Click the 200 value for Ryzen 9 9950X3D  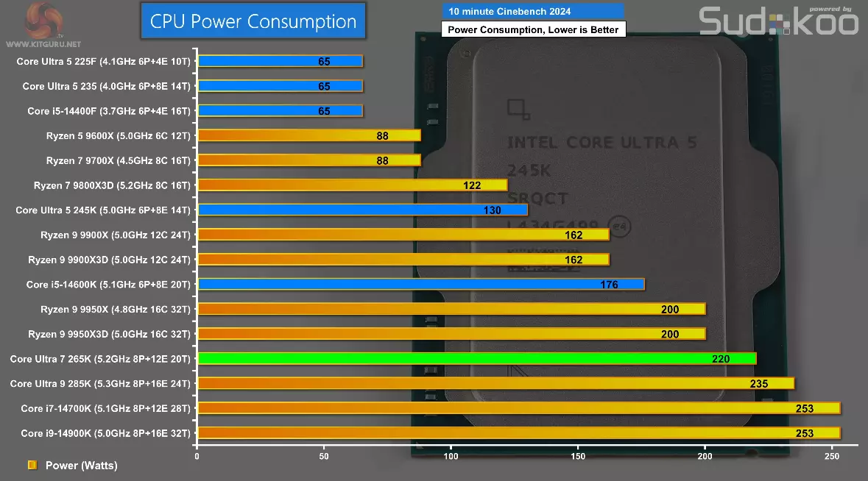pos(670,334)
